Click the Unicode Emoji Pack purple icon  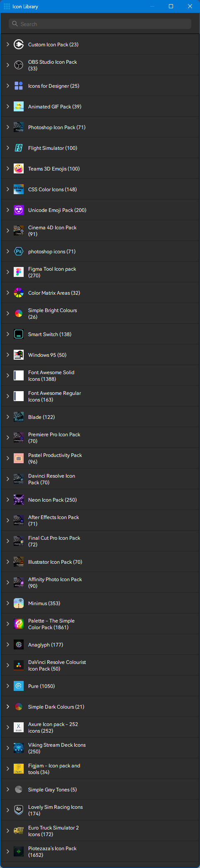[x=19, y=210]
